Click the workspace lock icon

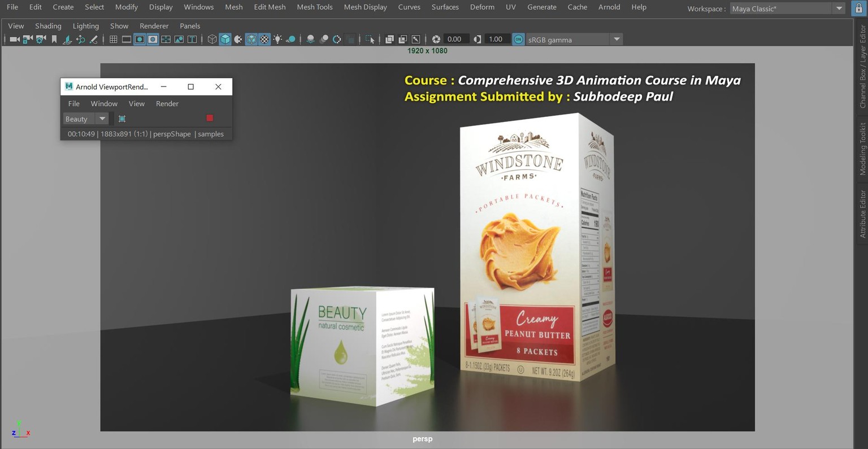pyautogui.click(x=858, y=8)
